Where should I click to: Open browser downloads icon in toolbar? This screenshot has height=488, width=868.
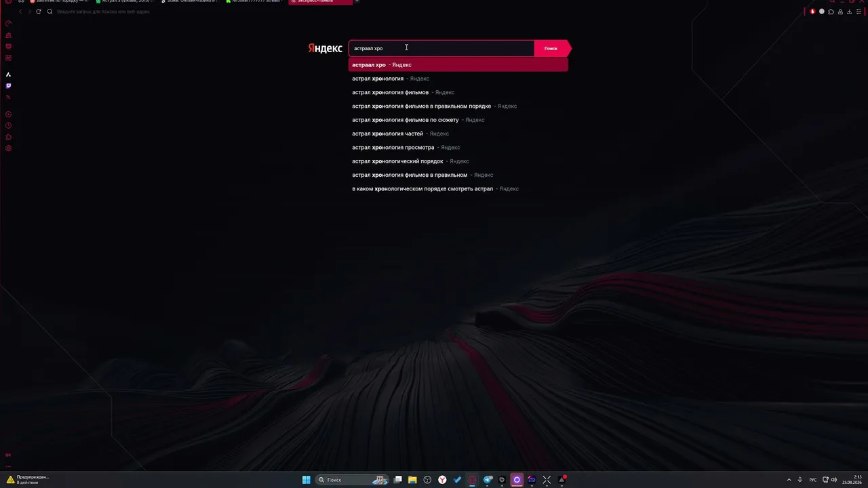pos(850,12)
